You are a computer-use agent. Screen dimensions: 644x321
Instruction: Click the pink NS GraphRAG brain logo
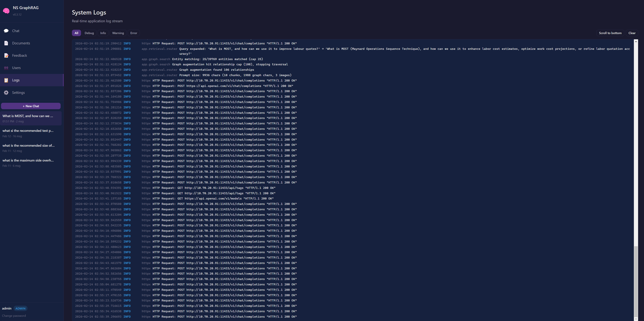coord(6,10)
